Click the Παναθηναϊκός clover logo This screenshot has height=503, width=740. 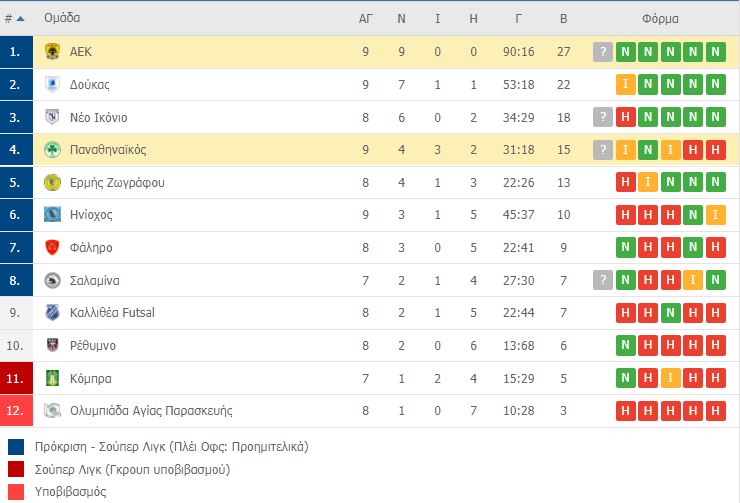(53, 150)
